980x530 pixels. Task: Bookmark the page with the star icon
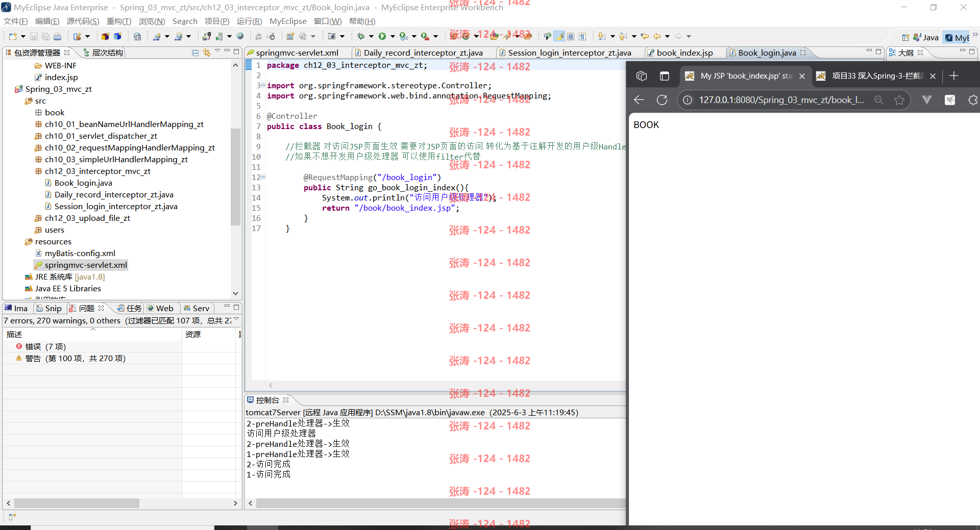tap(899, 100)
